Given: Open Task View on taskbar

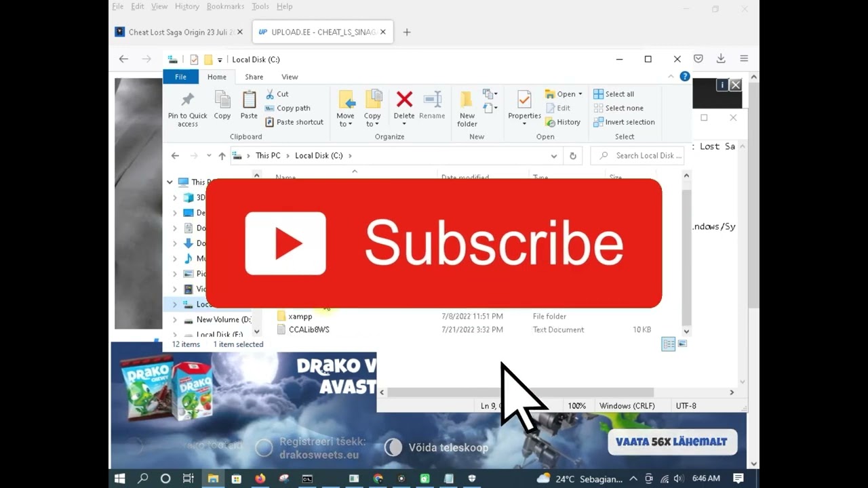Looking at the screenshot, I should (188, 479).
